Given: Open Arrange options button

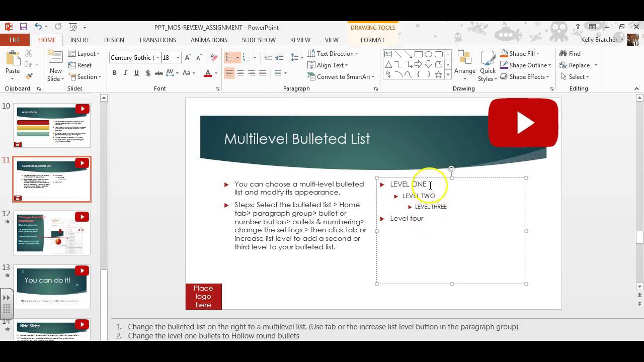Looking at the screenshot, I should (465, 66).
